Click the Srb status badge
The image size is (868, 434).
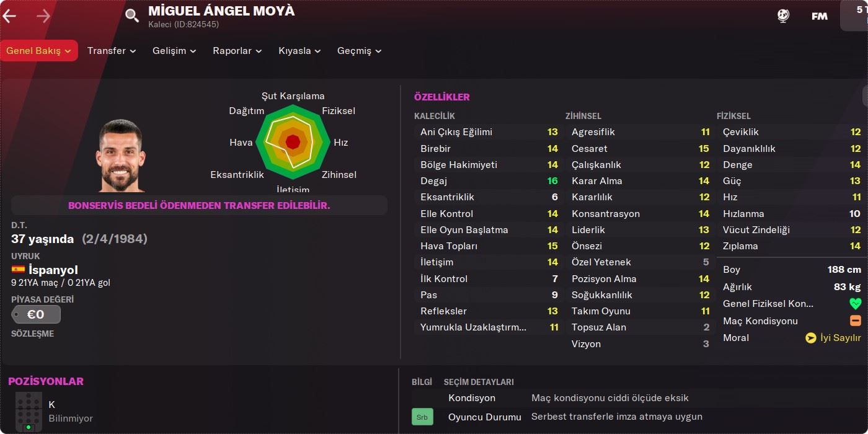(x=422, y=417)
